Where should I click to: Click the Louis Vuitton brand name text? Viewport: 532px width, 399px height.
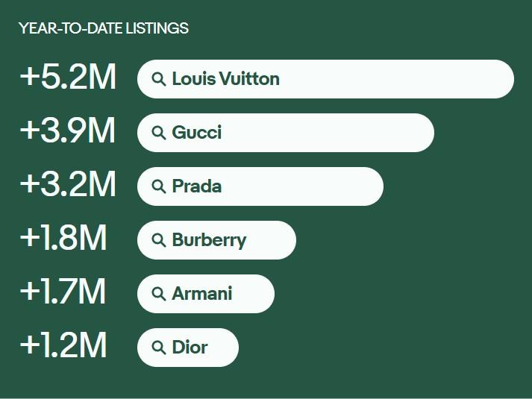click(225, 79)
